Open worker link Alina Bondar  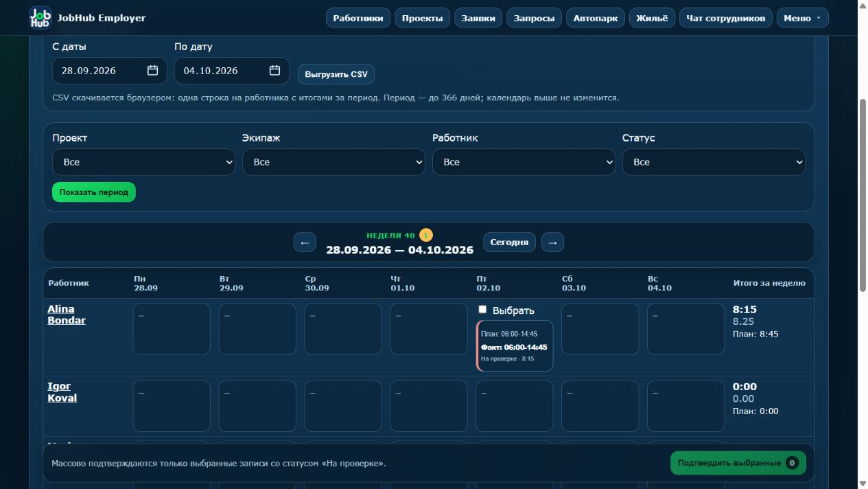pos(67,315)
